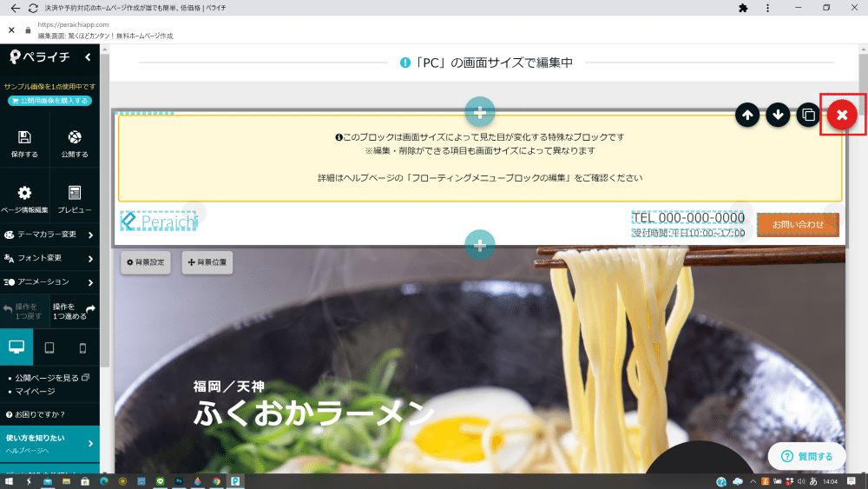Undo with 操作を1つ戻す
The height and width of the screenshot is (489, 868).
pyautogui.click(x=24, y=311)
